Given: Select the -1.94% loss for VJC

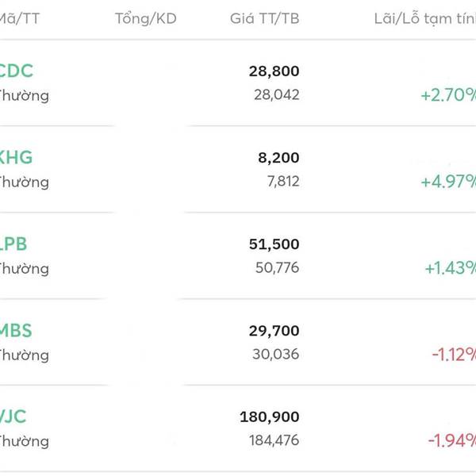Looking at the screenshot, I should tap(451, 440).
